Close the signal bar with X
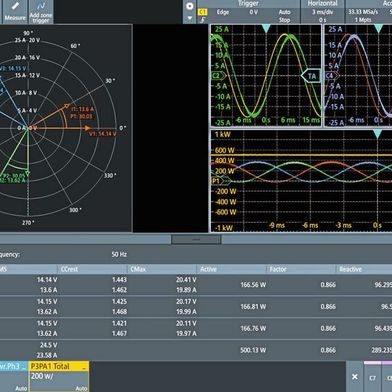This screenshot has width=392, height=392. pyautogui.click(x=355, y=377)
